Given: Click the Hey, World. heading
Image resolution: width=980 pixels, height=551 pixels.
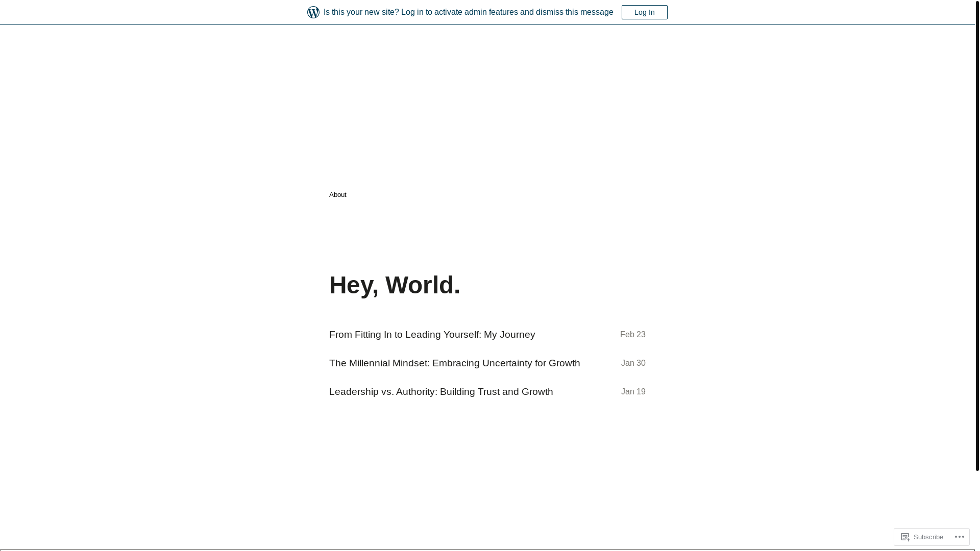Looking at the screenshot, I should (395, 285).
